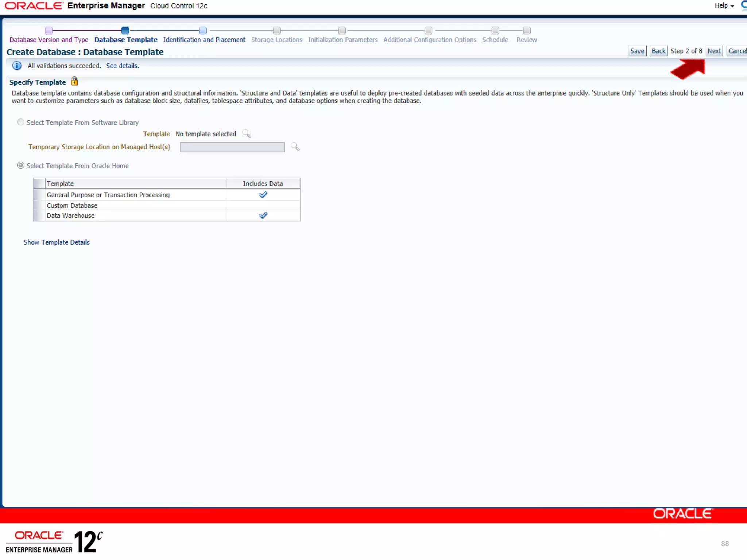
Task: Click the template search magnifier icon
Action: [x=247, y=134]
